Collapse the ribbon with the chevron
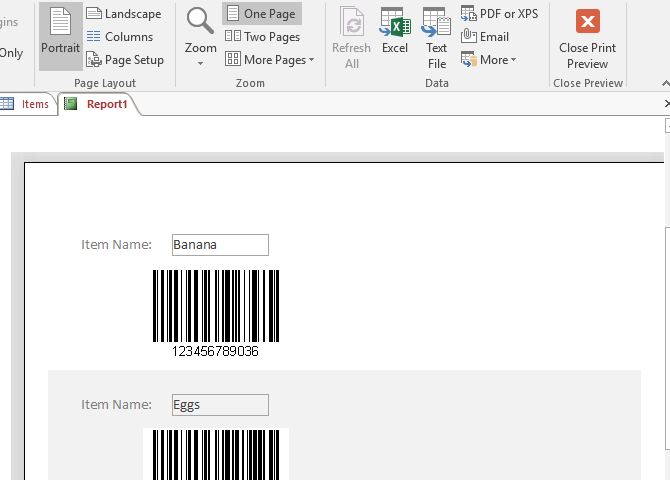The height and width of the screenshot is (480, 670). pyautogui.click(x=665, y=83)
